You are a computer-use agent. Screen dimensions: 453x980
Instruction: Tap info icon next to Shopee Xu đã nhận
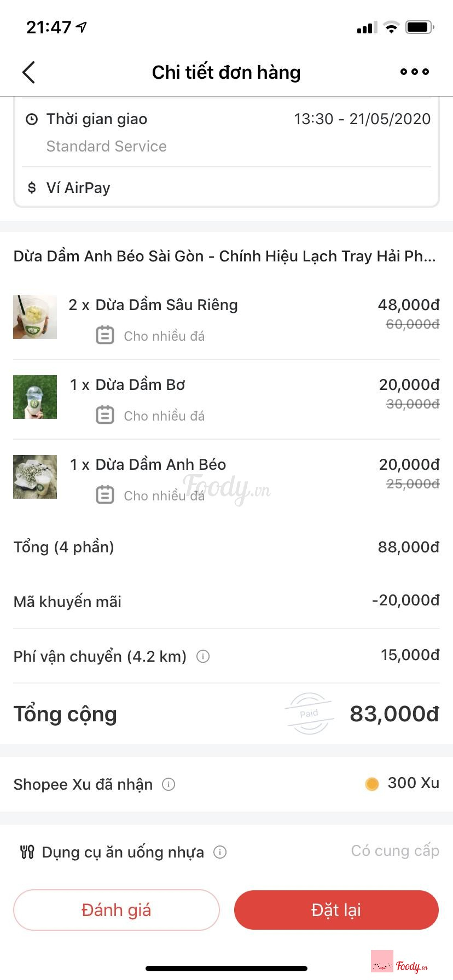click(169, 785)
